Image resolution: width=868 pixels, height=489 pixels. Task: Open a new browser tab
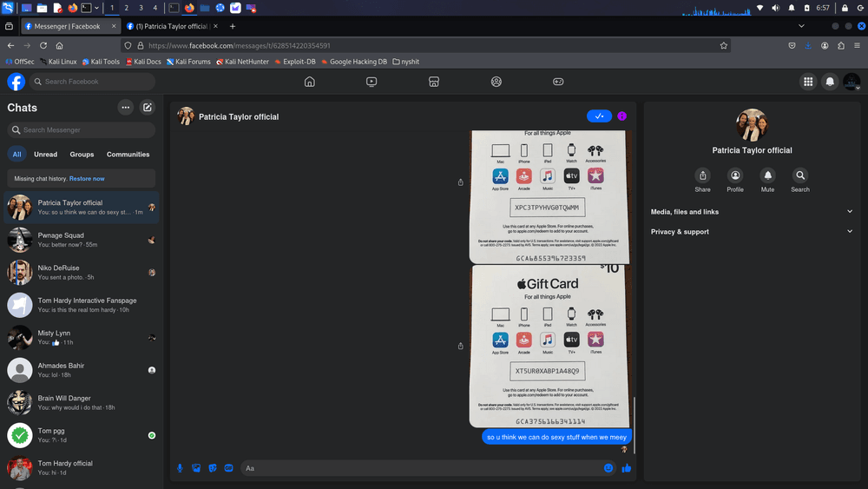pos(233,26)
